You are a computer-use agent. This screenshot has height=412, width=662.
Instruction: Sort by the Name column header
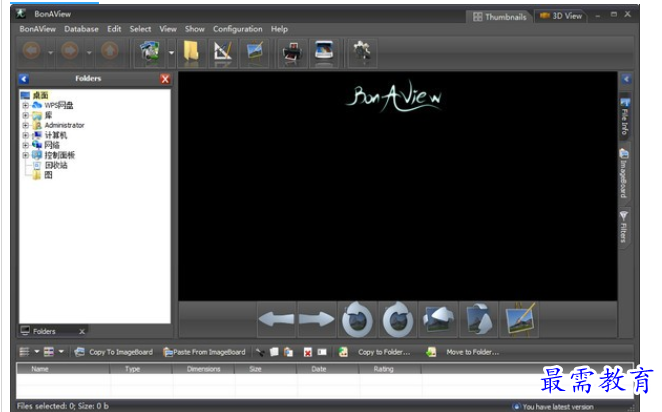(x=63, y=369)
